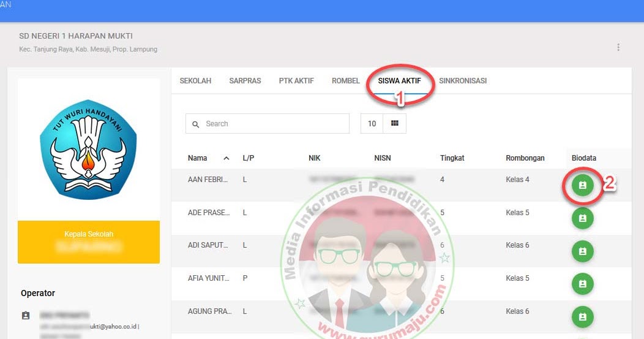Image resolution: width=644 pixels, height=339 pixels.
Task: Select student name AFIA YUNIT...
Action: pos(208,278)
